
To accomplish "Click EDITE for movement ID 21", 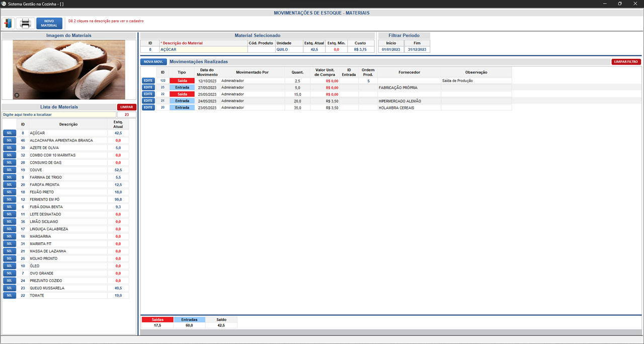I will 148,101.
